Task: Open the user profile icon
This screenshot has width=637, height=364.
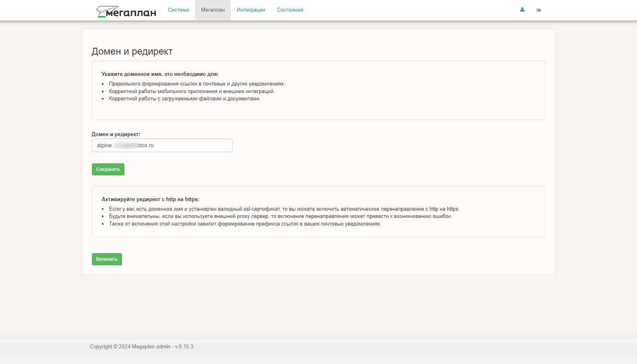Action: (522, 10)
